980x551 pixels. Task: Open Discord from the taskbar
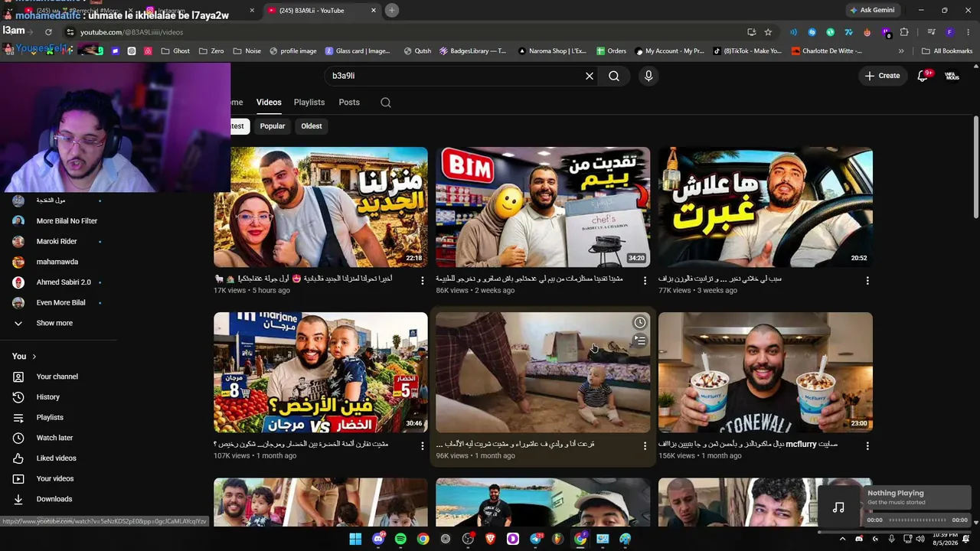pos(378,539)
